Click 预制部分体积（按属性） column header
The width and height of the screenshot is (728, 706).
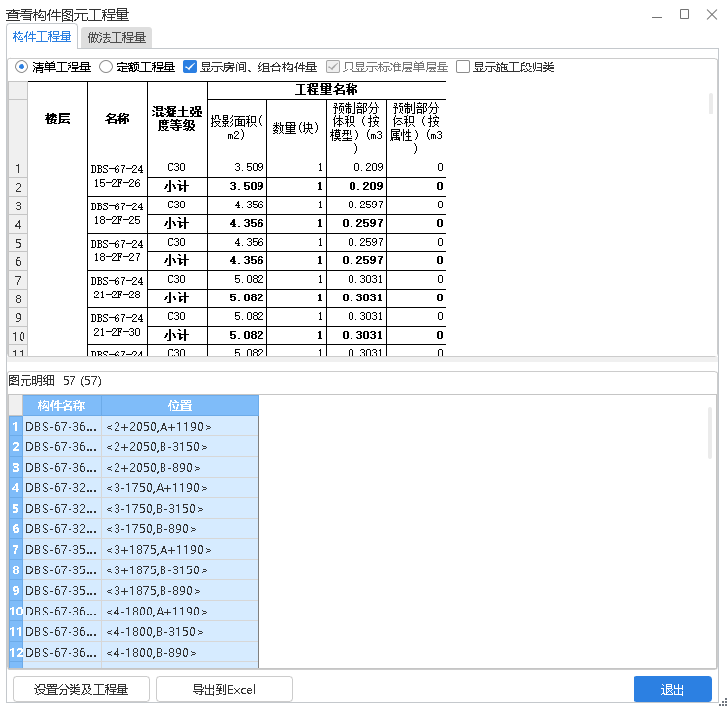[416, 129]
